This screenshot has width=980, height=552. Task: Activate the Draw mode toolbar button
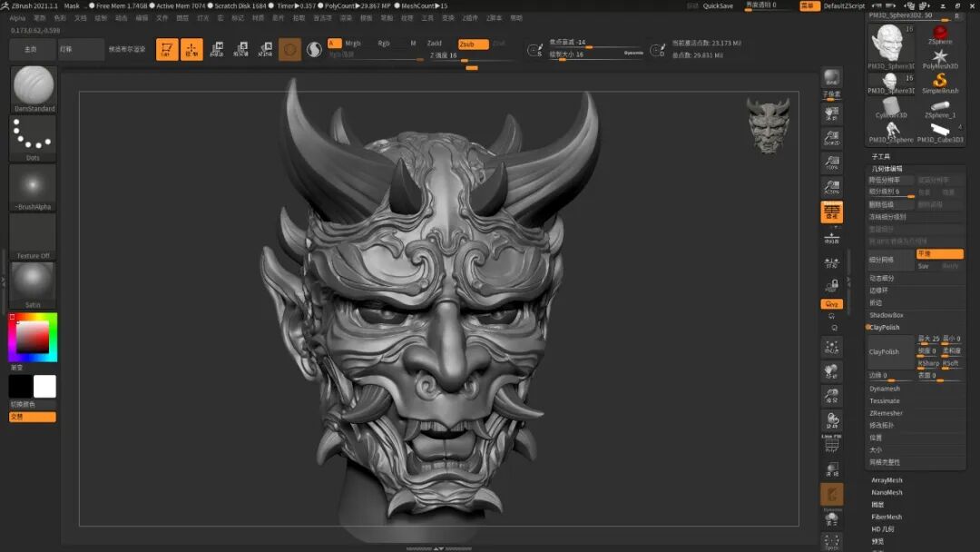(x=191, y=49)
